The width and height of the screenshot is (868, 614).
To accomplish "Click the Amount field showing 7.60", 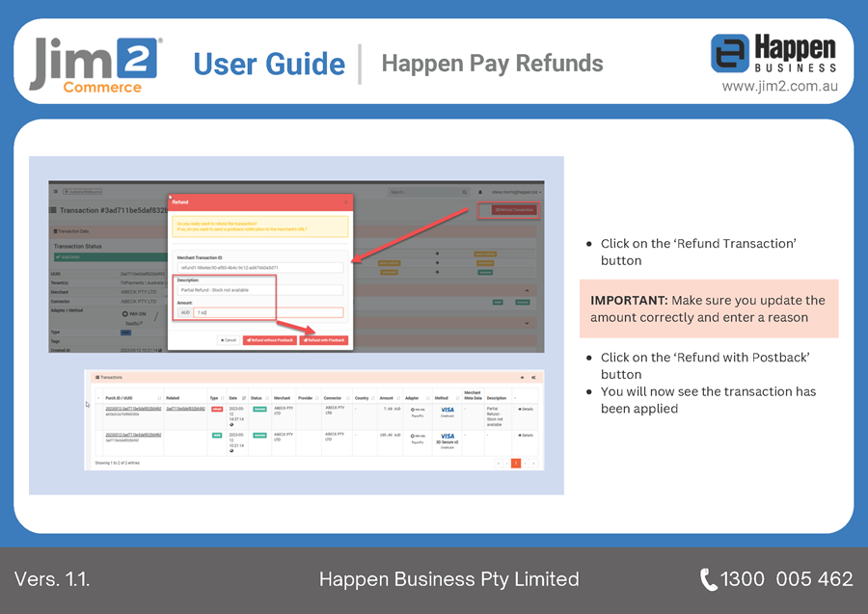I will pyautogui.click(x=268, y=312).
